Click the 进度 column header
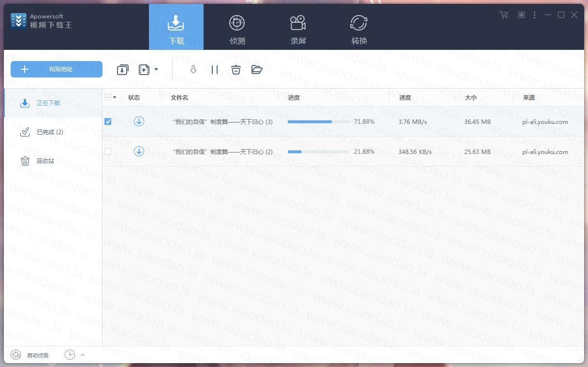This screenshot has height=367, width=588. point(294,97)
